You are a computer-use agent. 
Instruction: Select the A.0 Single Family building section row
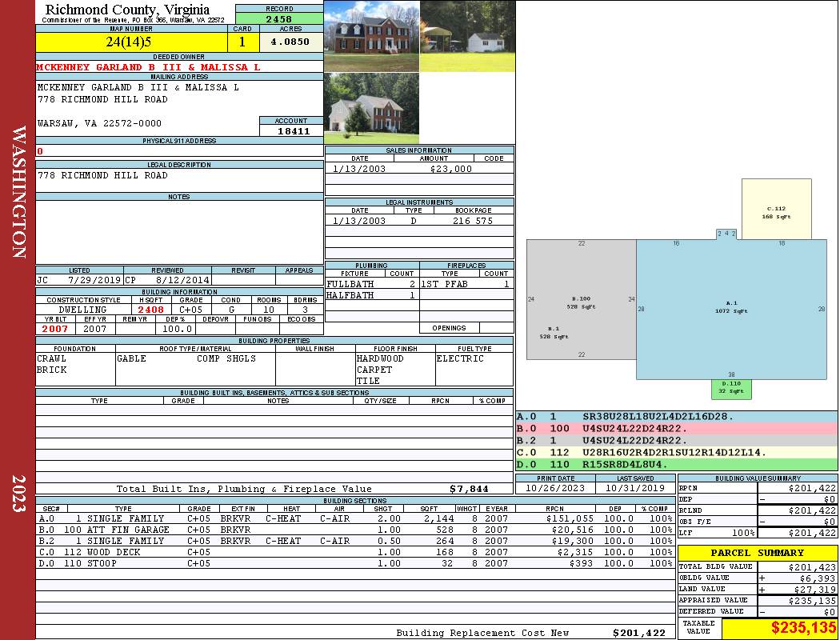pyautogui.click(x=355, y=518)
